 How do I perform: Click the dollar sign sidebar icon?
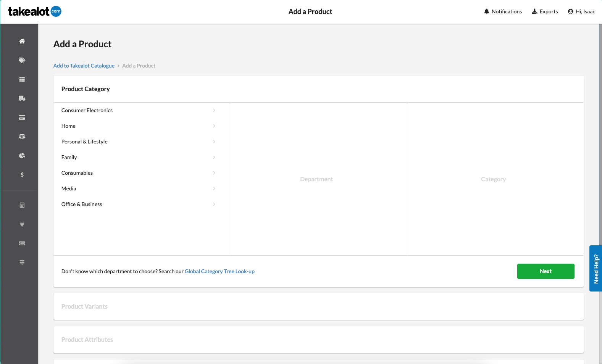22,175
